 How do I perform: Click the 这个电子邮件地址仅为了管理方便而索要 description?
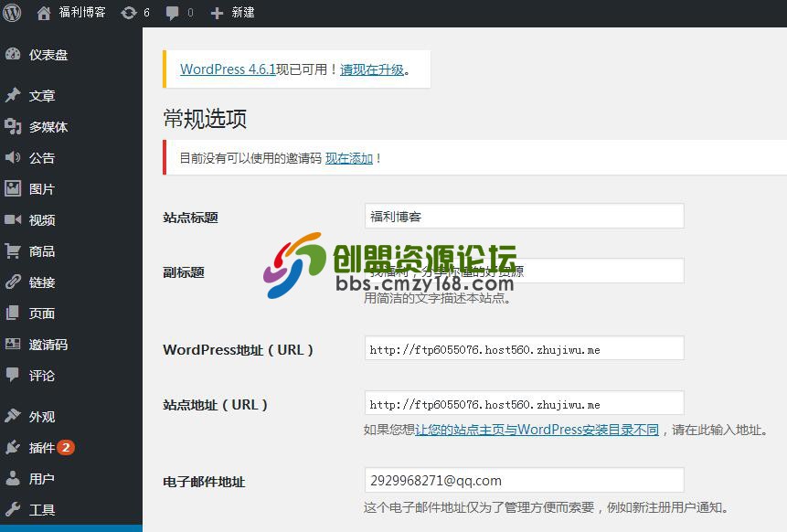(546, 507)
